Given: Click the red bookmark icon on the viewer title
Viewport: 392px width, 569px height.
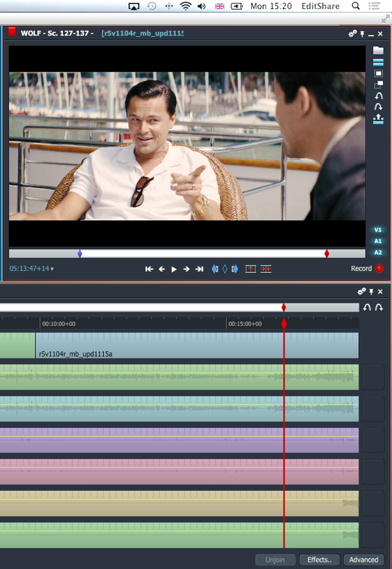Looking at the screenshot, I should click(x=12, y=32).
